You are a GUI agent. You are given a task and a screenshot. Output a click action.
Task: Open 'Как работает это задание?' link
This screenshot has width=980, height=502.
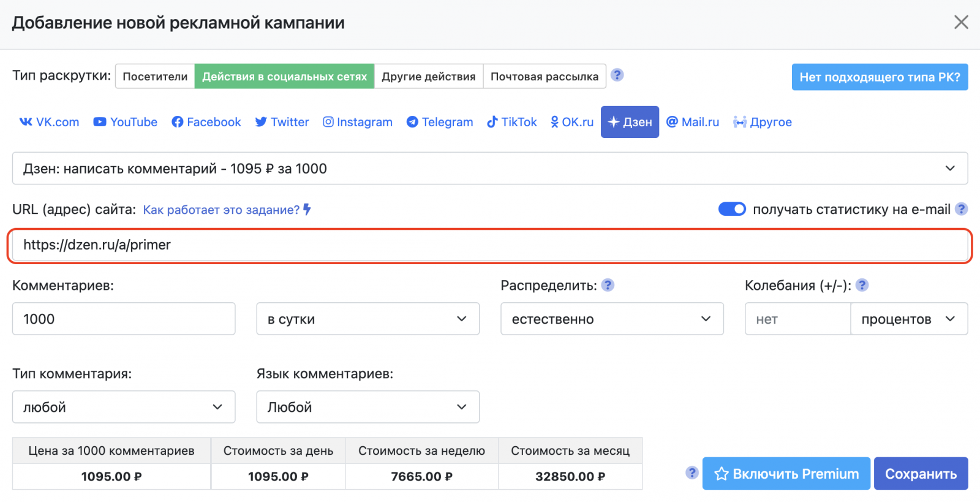click(222, 210)
